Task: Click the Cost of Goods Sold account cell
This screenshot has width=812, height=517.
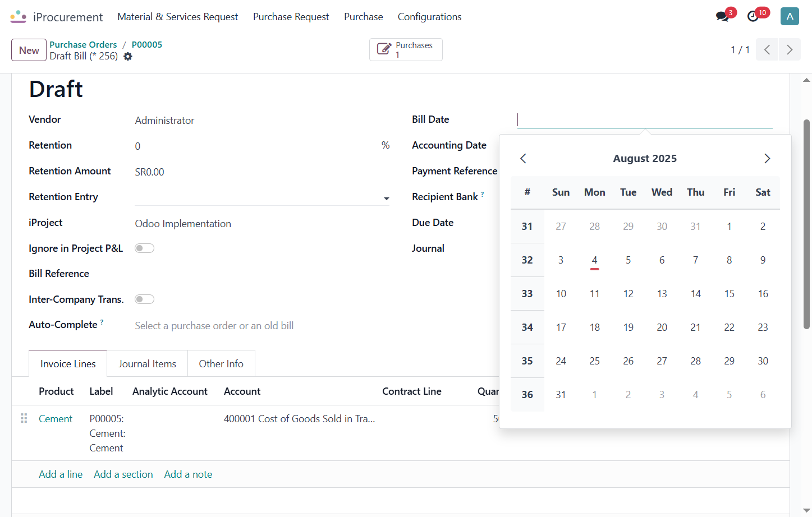Action: [x=299, y=419]
